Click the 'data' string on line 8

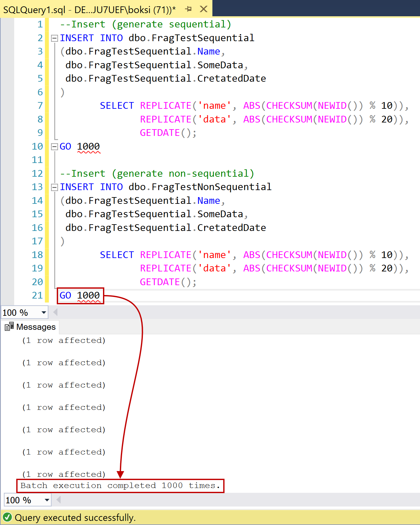click(214, 119)
